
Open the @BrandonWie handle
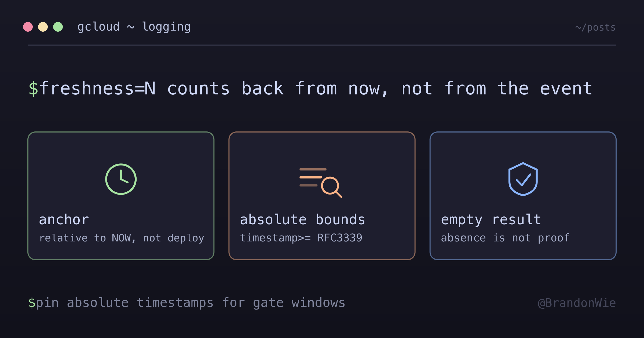point(577,303)
